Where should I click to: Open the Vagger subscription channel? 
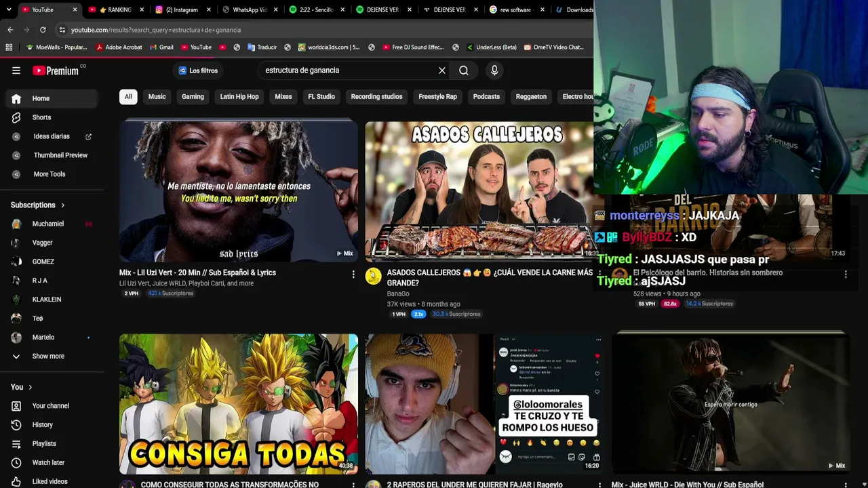(52, 243)
